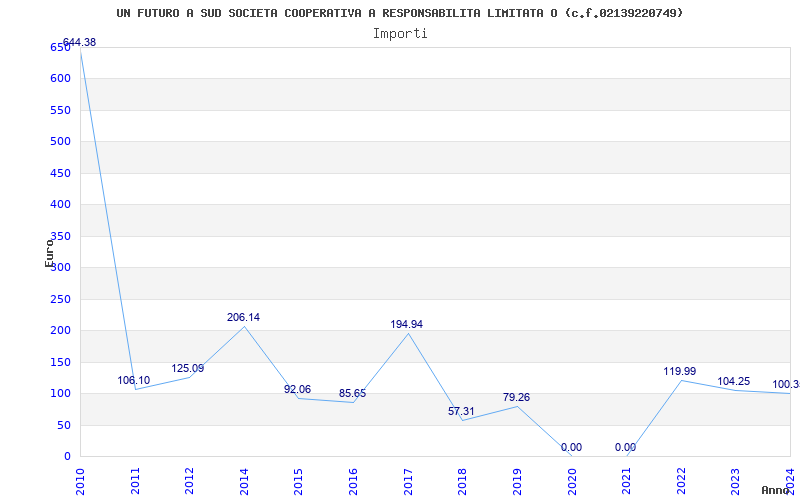Click the Anno x-axis label

[776, 490]
